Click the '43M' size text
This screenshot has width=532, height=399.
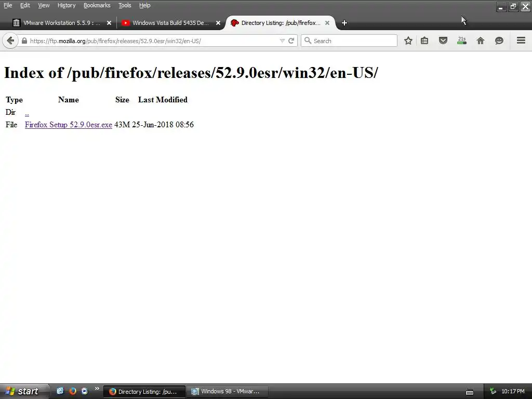pyautogui.click(x=122, y=125)
